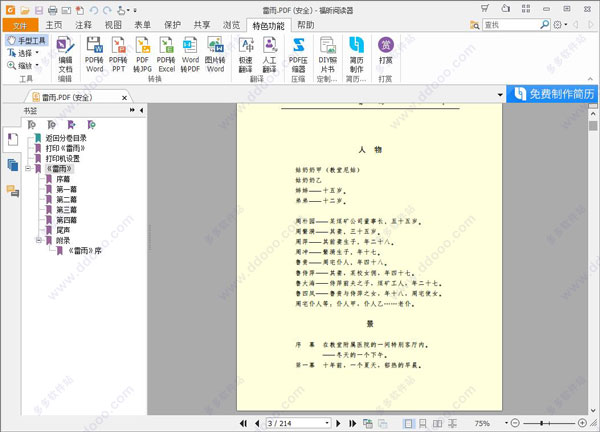The image size is (600, 432).
Task: Open the comments side panel icon
Action: point(13,191)
